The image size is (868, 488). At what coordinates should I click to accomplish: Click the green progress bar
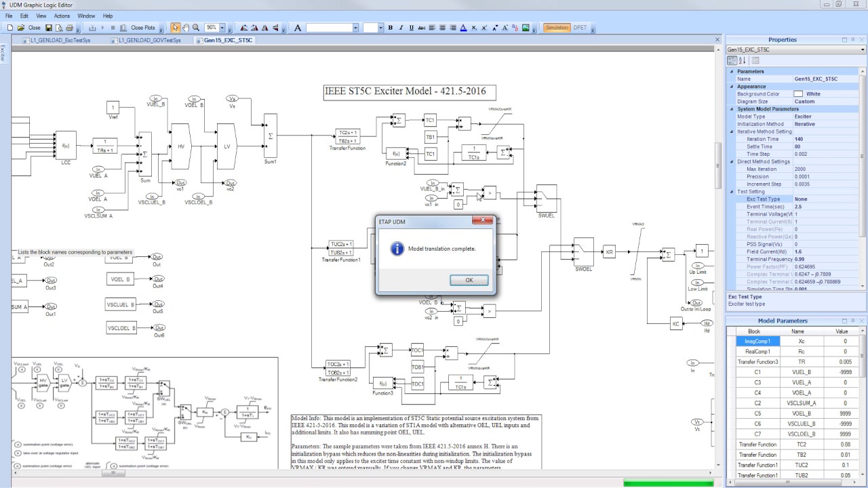coord(668,483)
